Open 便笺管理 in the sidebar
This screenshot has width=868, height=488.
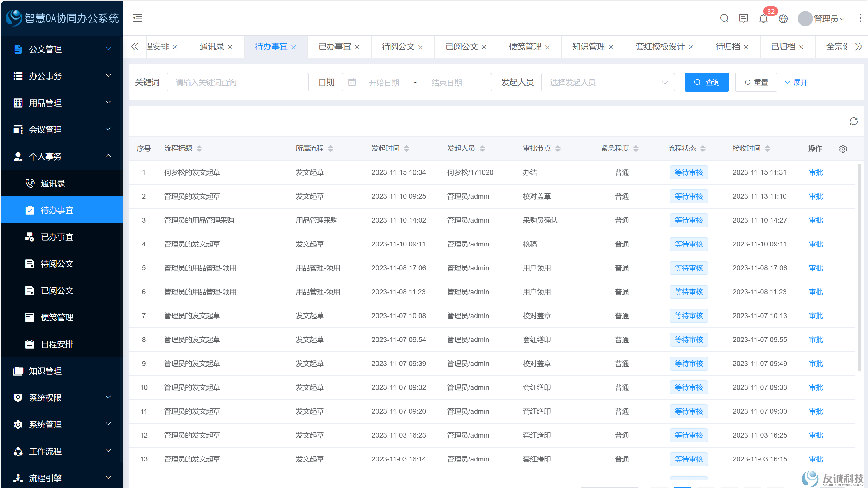pyautogui.click(x=62, y=317)
